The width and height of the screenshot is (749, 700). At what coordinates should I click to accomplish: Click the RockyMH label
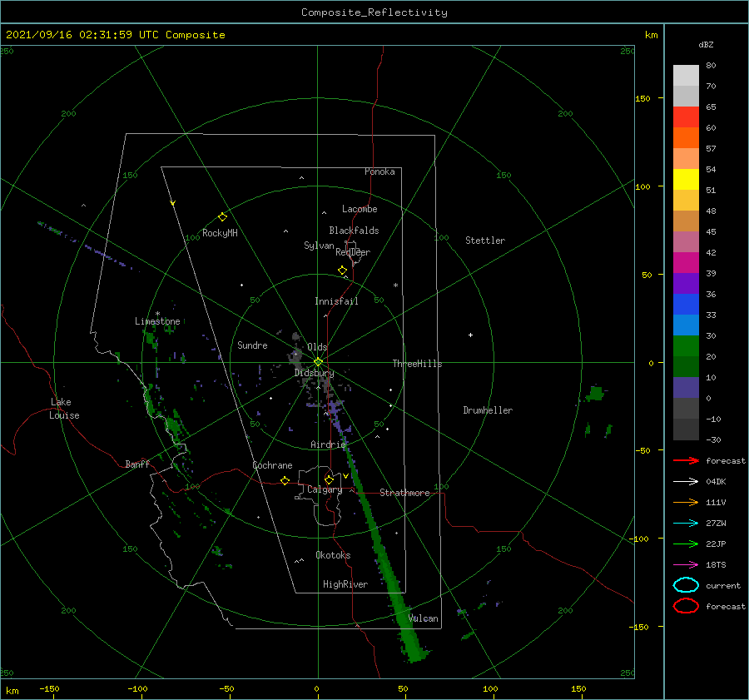click(x=220, y=233)
